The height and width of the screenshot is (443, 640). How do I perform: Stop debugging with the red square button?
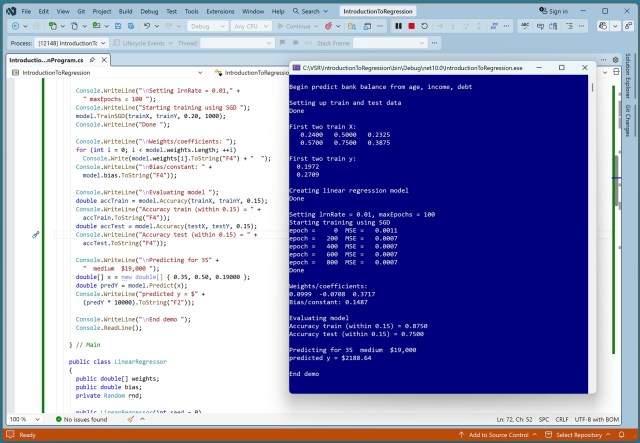point(412,26)
